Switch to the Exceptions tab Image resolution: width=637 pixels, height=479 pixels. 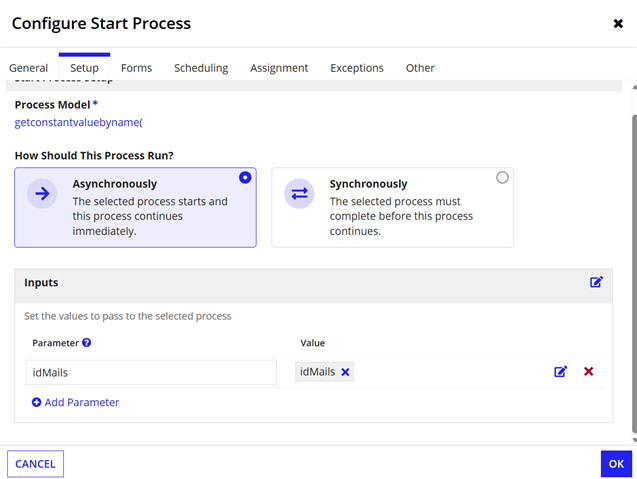(357, 68)
